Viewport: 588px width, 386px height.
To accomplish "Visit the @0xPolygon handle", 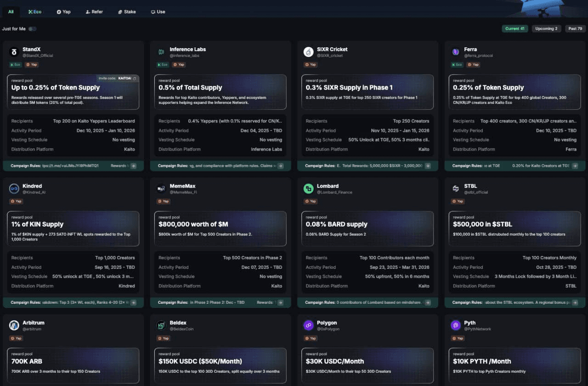I will pyautogui.click(x=329, y=329).
